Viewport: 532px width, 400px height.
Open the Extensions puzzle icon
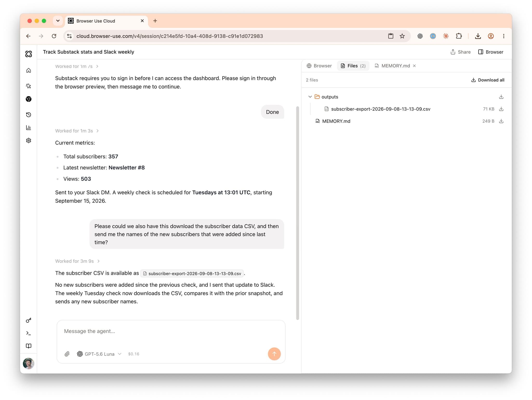459,36
